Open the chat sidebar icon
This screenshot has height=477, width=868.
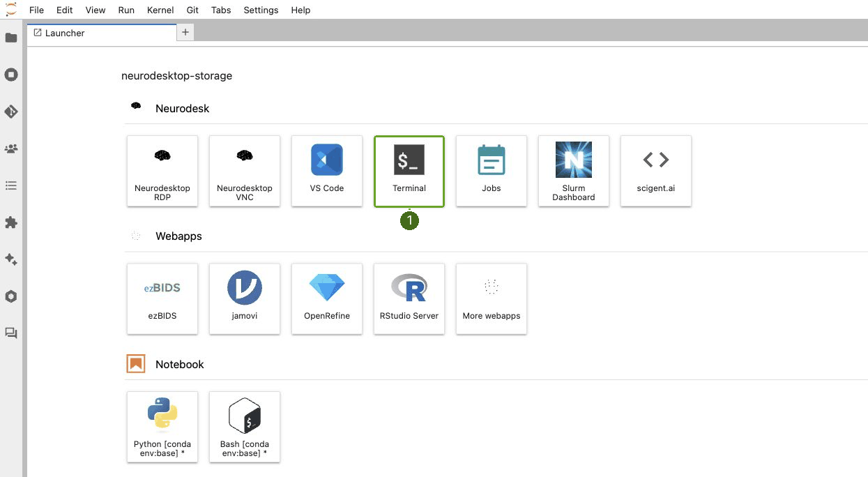click(11, 333)
